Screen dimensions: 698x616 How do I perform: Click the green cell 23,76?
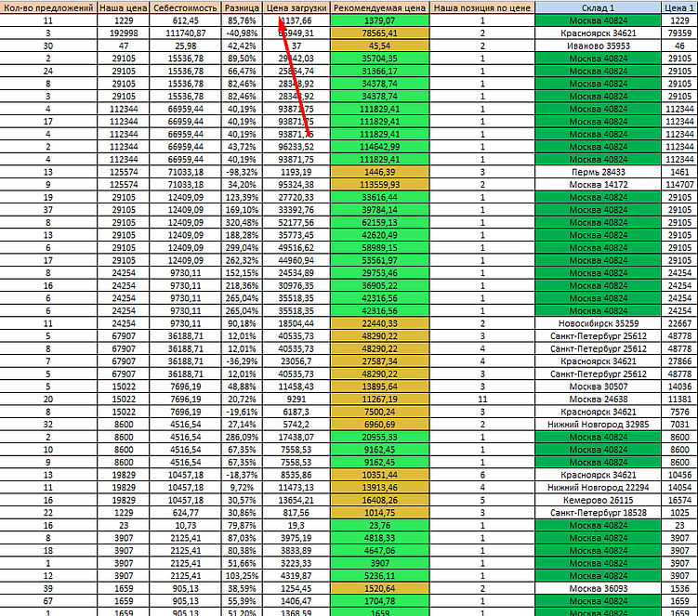[380, 526]
